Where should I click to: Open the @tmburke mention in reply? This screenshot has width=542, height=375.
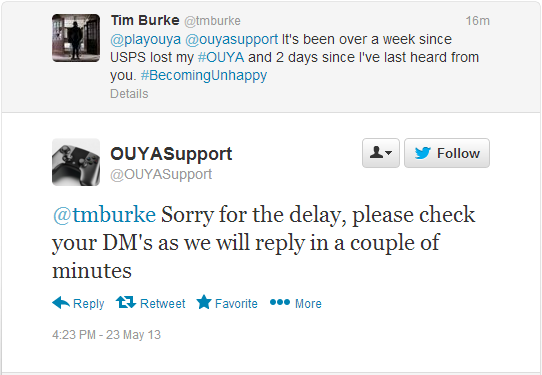coord(104,215)
